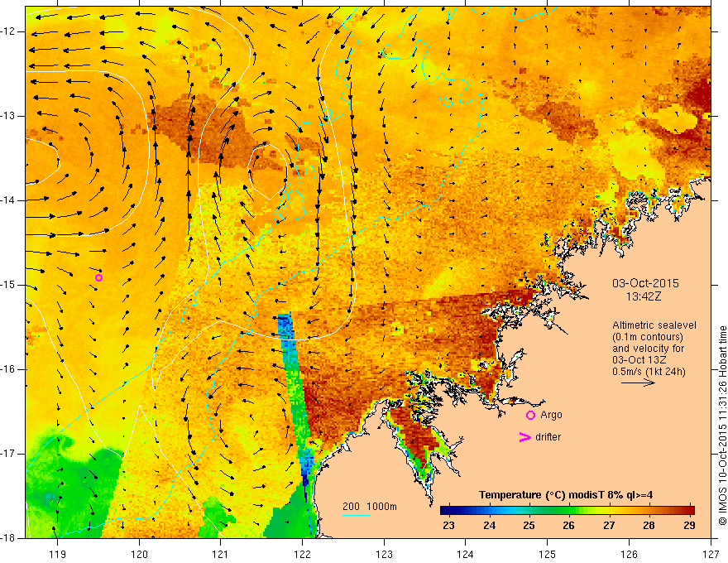Click the magenta drifter arrowhead in the legend
This screenshot has width=728, height=563.
point(525,437)
